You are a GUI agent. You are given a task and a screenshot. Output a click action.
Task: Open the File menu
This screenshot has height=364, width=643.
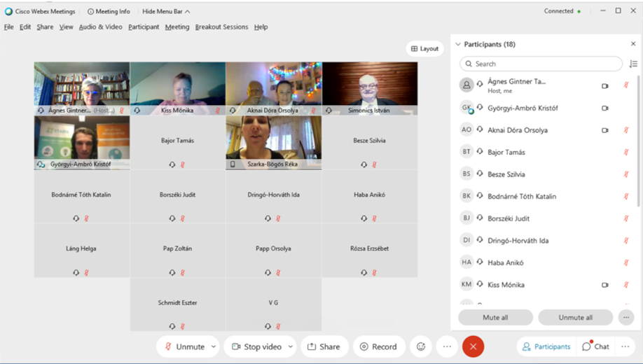pos(8,27)
